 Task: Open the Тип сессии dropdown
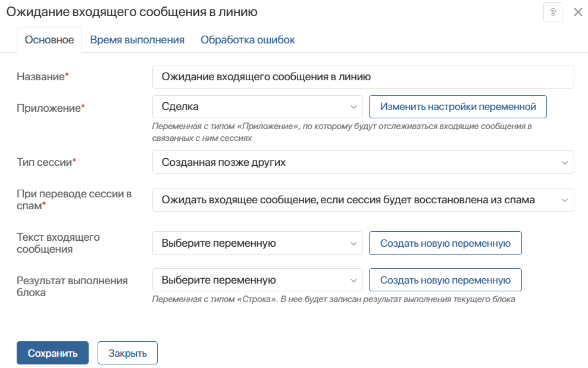[363, 162]
